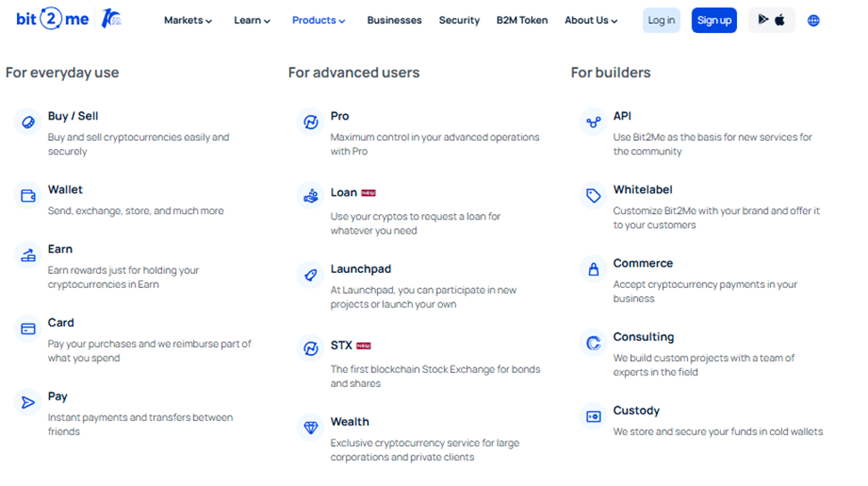Click the Log in button

tap(661, 21)
